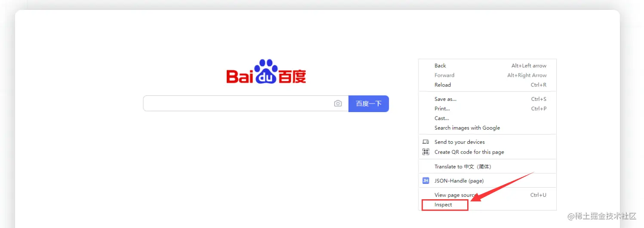This screenshot has width=644, height=228.
Task: Select Send to your devices text
Action: (459, 142)
